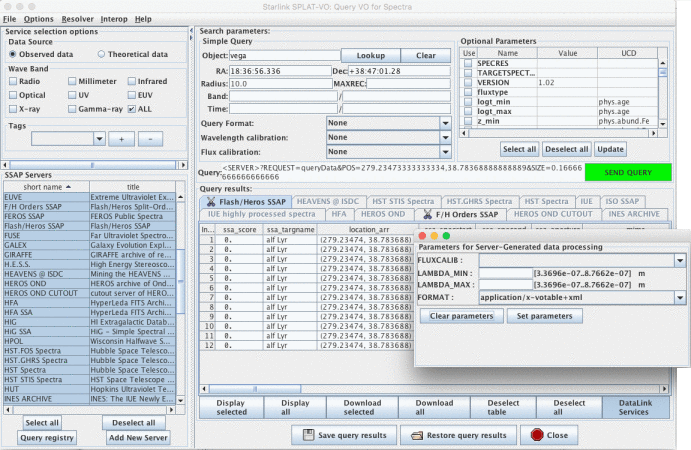Enable the Radio wave band checkbox
The height and width of the screenshot is (450, 691).
pos(13,81)
